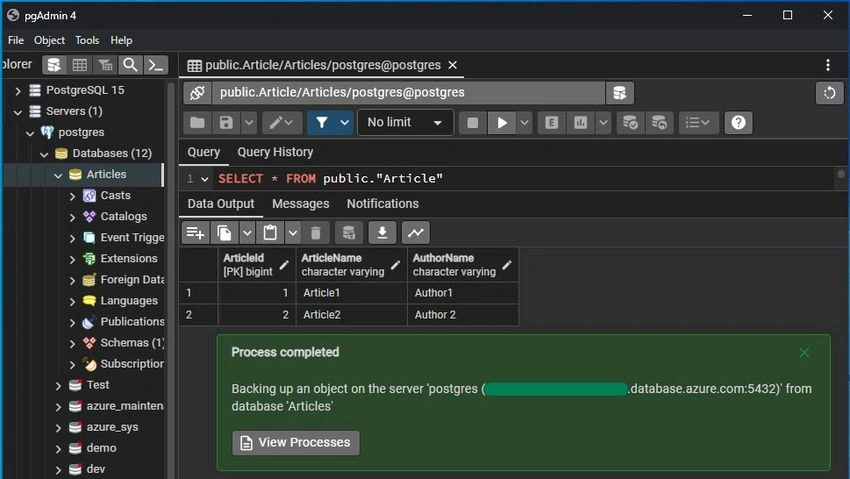Open the No limit rows dropdown
The image size is (850, 479).
405,123
